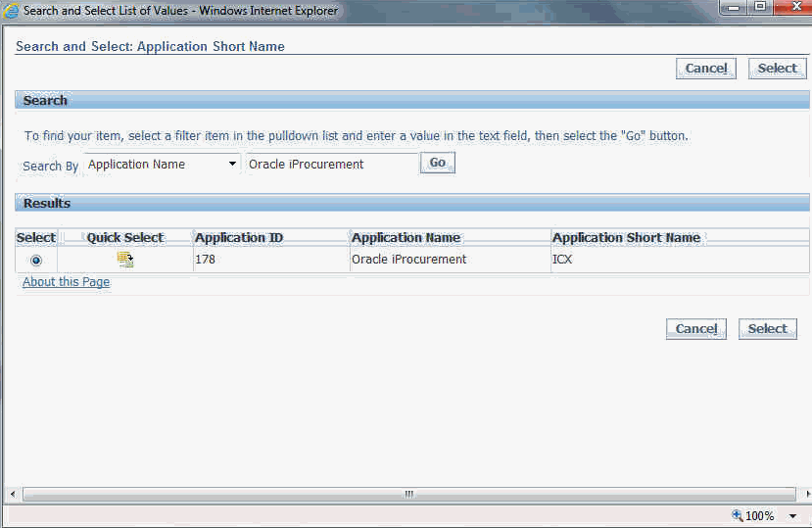Open the zoom level dropdown arrow
This screenshot has width=812, height=528.
[x=792, y=516]
